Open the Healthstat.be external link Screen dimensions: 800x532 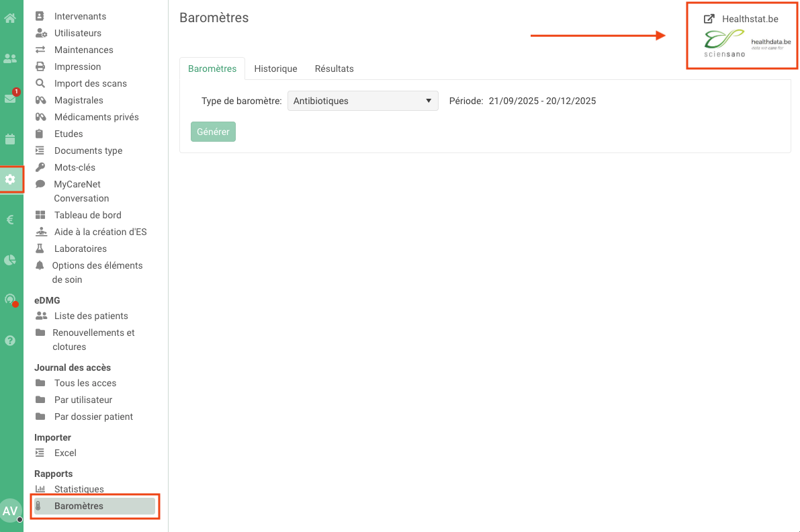click(741, 19)
